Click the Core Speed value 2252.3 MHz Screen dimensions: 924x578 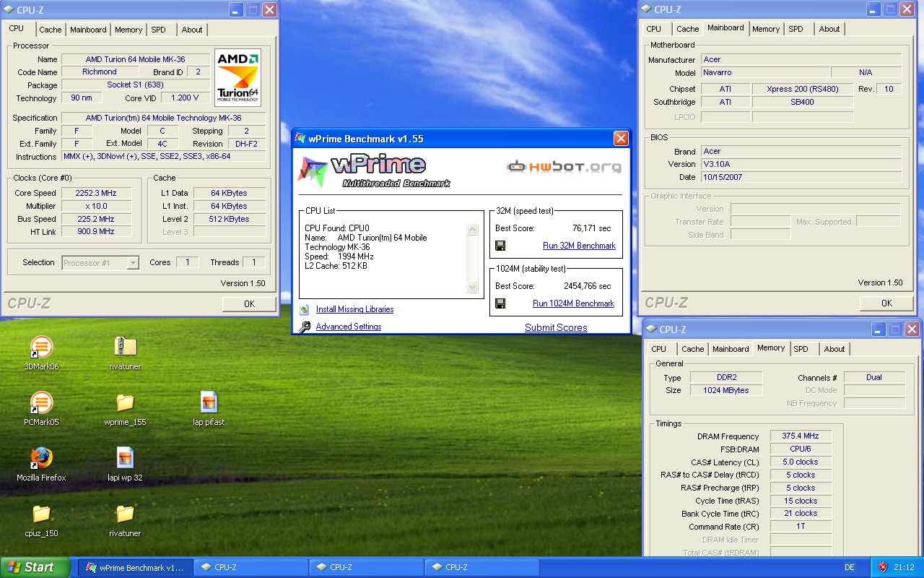tap(96, 193)
